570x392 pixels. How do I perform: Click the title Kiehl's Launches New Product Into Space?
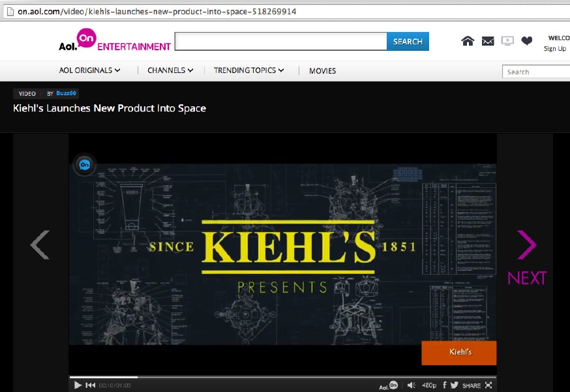pyautogui.click(x=110, y=108)
